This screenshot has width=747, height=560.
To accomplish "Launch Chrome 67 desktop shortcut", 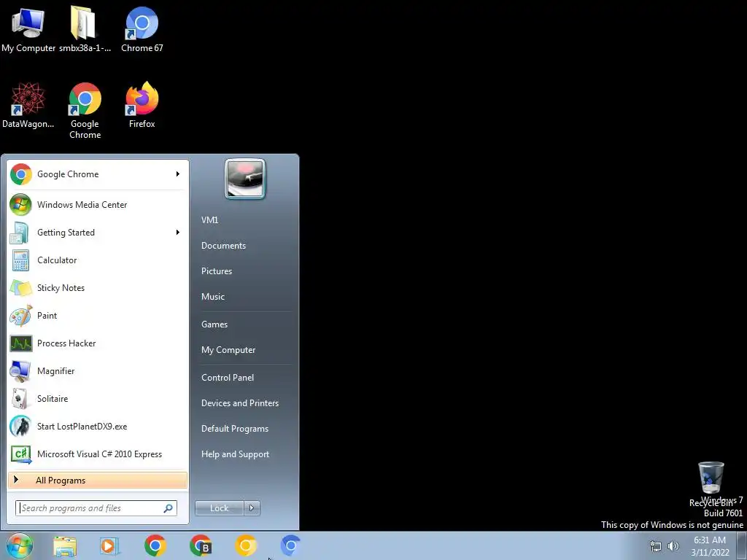I will [142, 29].
